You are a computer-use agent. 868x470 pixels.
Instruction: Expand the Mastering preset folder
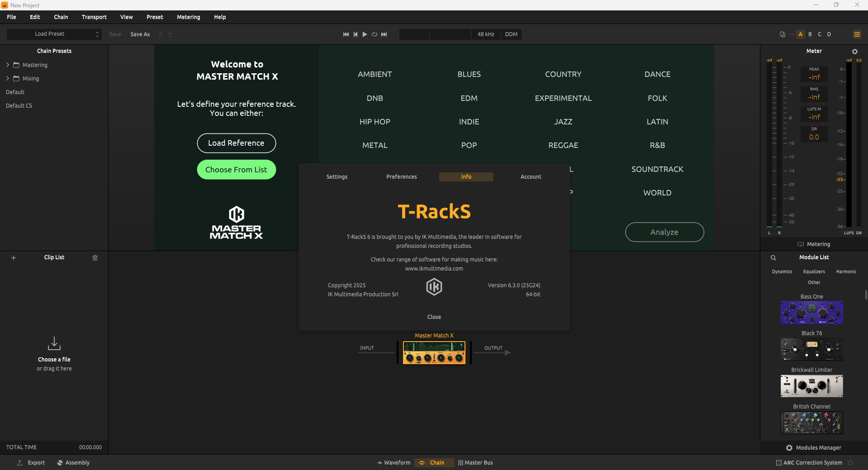click(x=8, y=65)
